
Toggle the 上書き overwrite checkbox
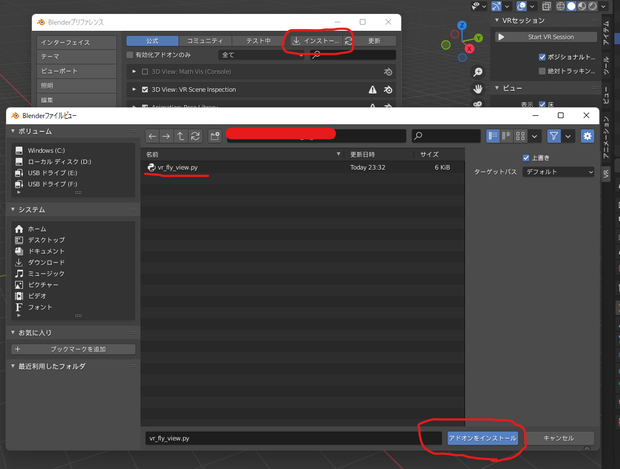pyautogui.click(x=526, y=158)
